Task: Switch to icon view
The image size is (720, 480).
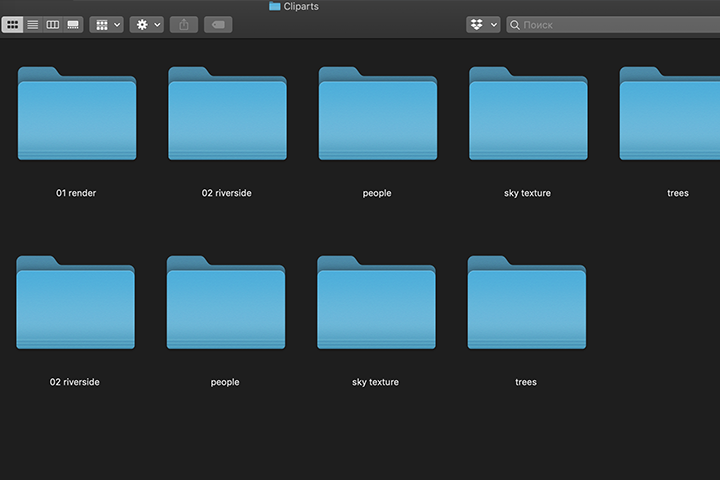Action: tap(12, 25)
